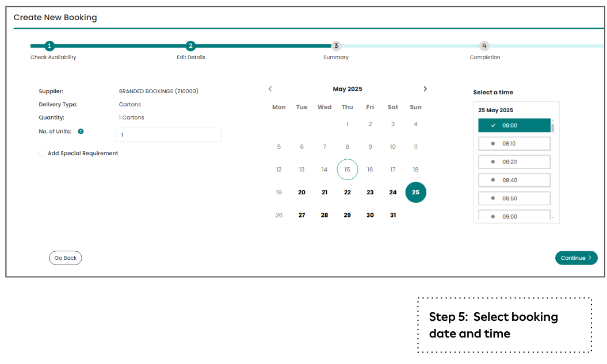
Task: Pick May 31 on the calendar
Action: coord(393,215)
